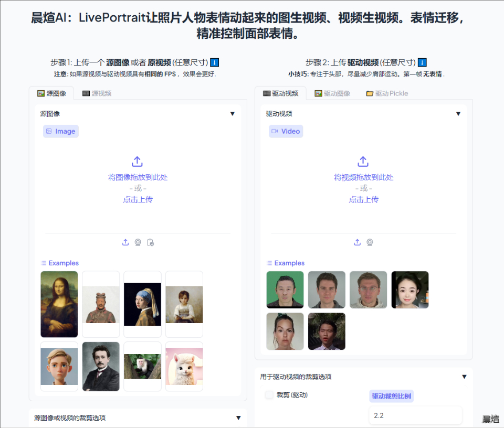Click the upload icon below driving video area
This screenshot has height=428, width=504.
coord(357,242)
